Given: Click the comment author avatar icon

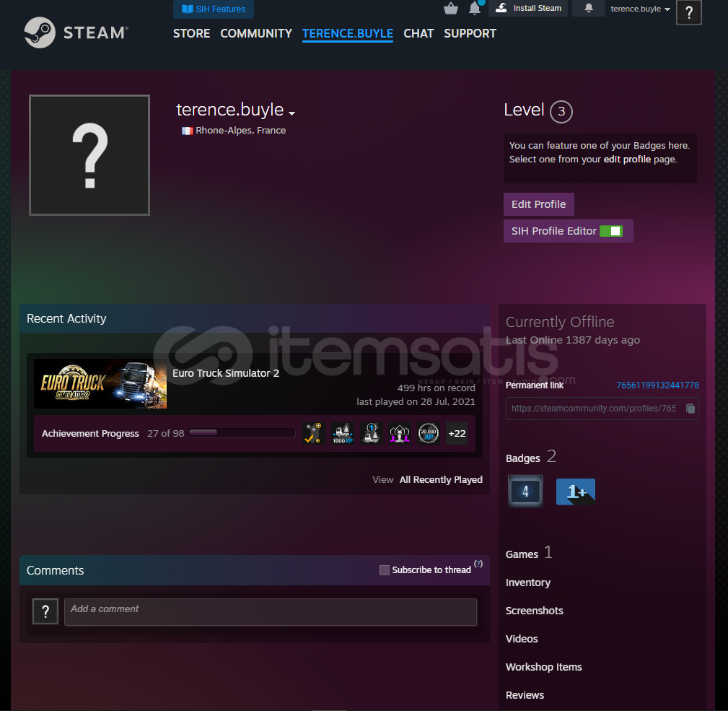Looking at the screenshot, I should coord(45,611).
